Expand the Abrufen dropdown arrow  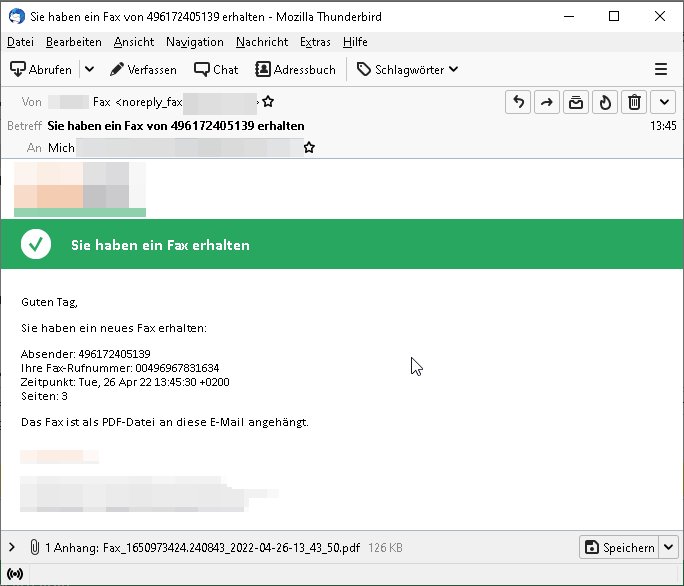[89, 69]
